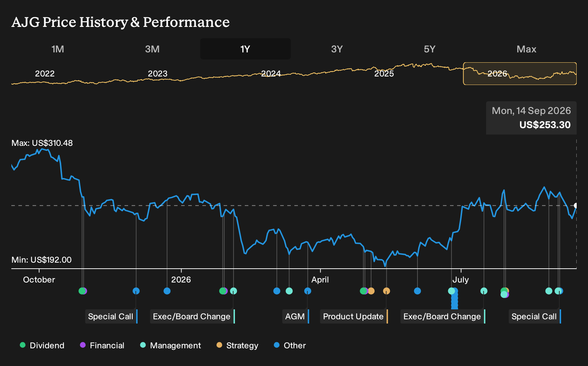The height and width of the screenshot is (366, 588).
Task: Click 2025 in the overview timeline
Action: (384, 74)
